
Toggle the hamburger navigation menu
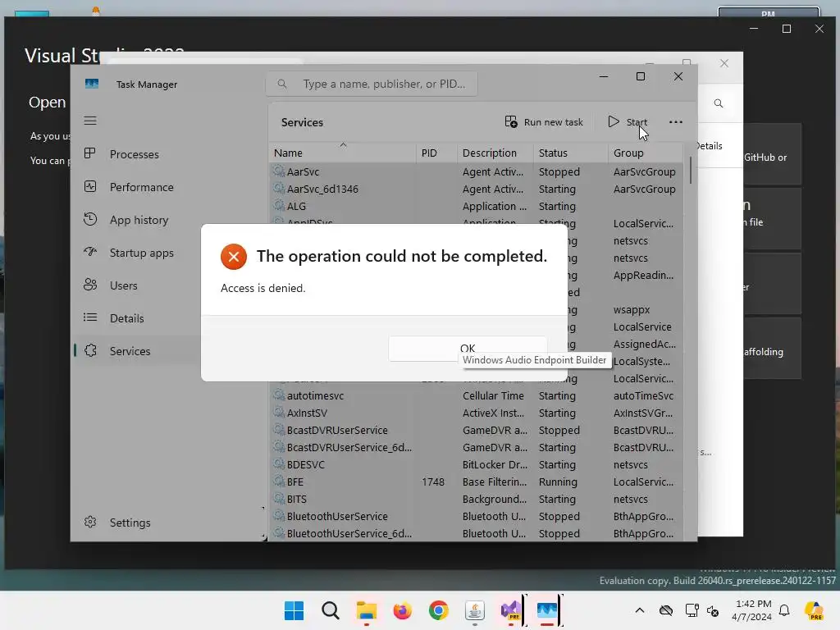[x=90, y=121]
